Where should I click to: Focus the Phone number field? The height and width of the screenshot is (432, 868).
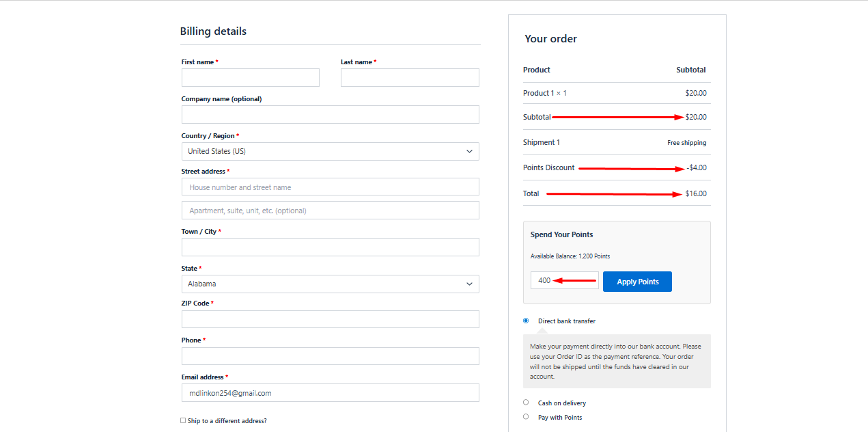point(331,356)
